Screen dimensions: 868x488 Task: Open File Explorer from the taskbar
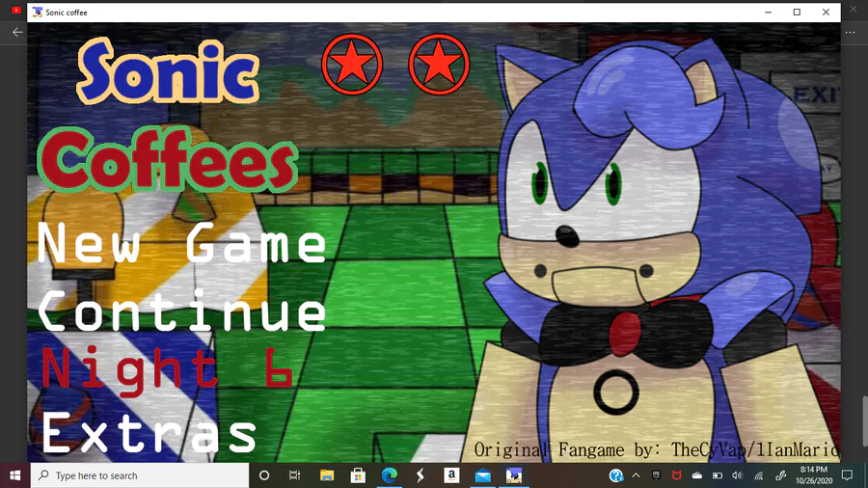(x=327, y=475)
